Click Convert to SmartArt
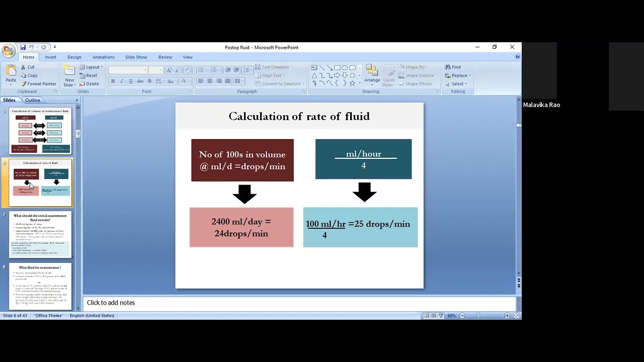 (280, 84)
